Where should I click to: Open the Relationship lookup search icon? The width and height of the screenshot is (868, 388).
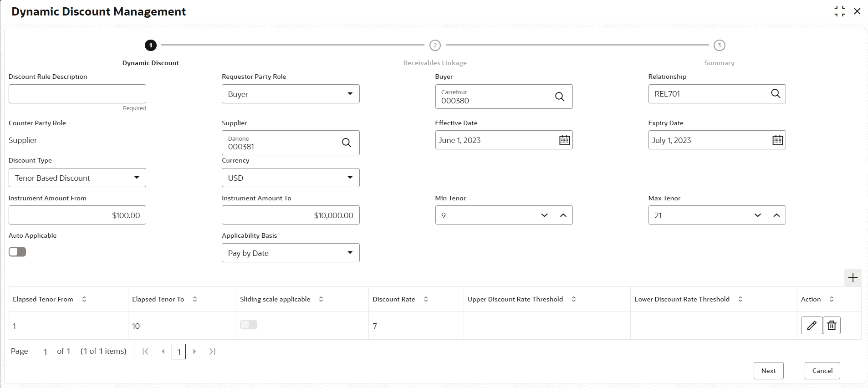tap(775, 94)
